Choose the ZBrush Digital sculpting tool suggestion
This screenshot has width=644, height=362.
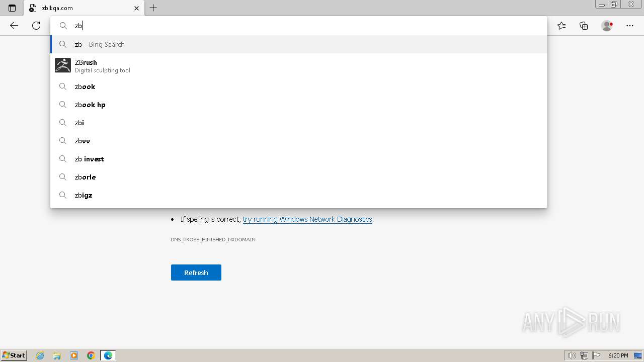point(299,66)
